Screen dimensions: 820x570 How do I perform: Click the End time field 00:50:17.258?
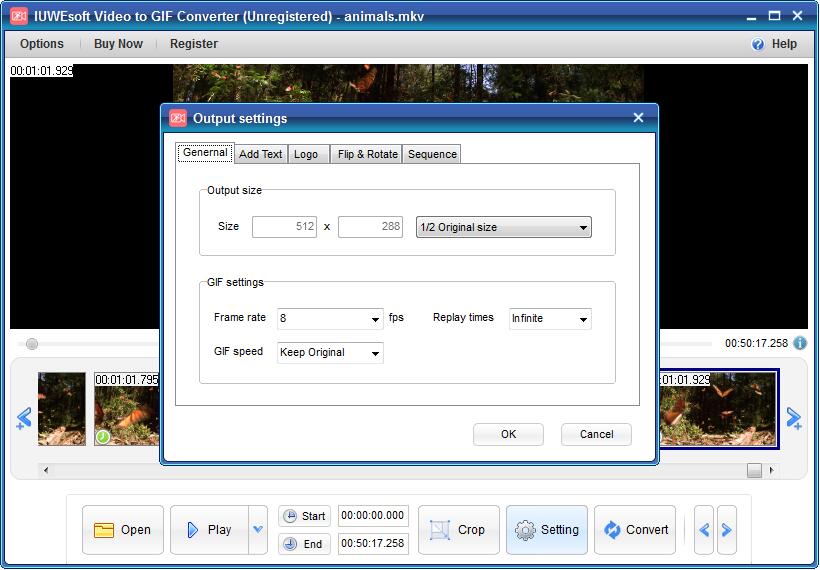373,543
